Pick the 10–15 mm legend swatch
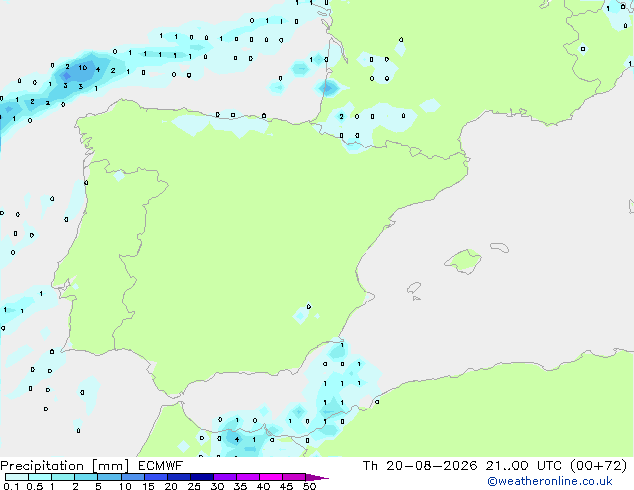Screen dimensions: 634x490 [x=132, y=477]
